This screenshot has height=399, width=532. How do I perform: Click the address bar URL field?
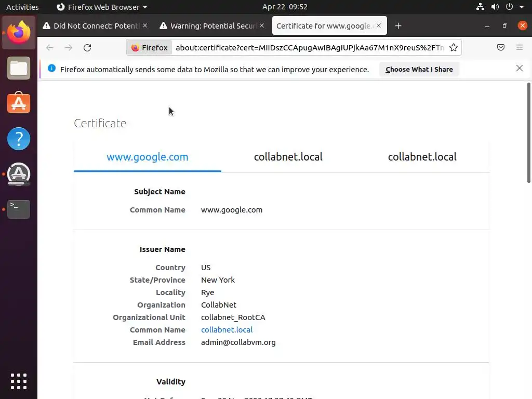click(310, 48)
